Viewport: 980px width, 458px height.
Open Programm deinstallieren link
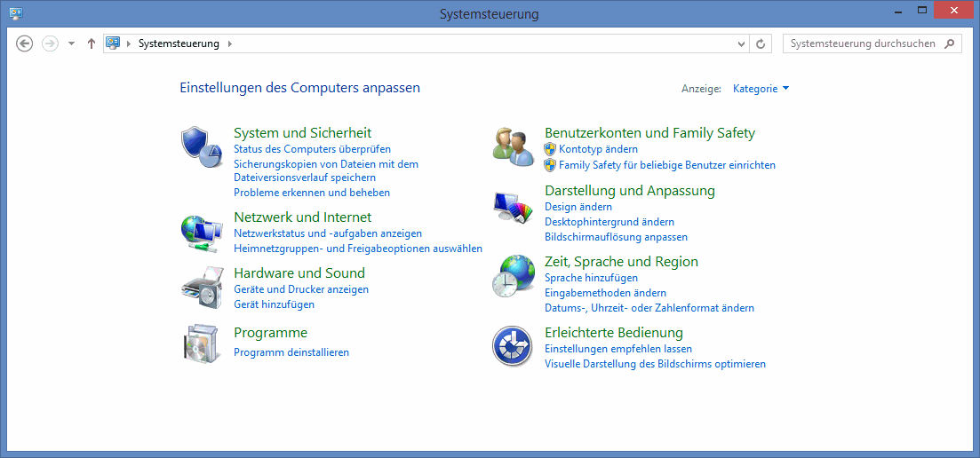point(291,352)
